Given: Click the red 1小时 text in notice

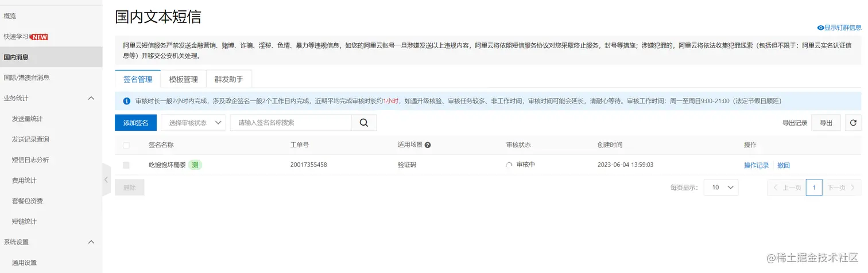Looking at the screenshot, I should tap(391, 101).
